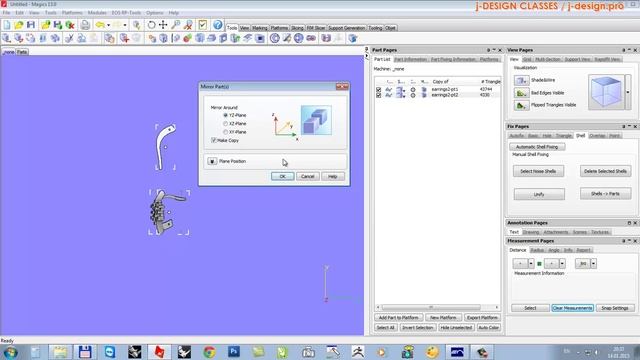Image resolution: width=640 pixels, height=360 pixels.
Task: Expand the Plane Position section
Action: tap(212, 161)
